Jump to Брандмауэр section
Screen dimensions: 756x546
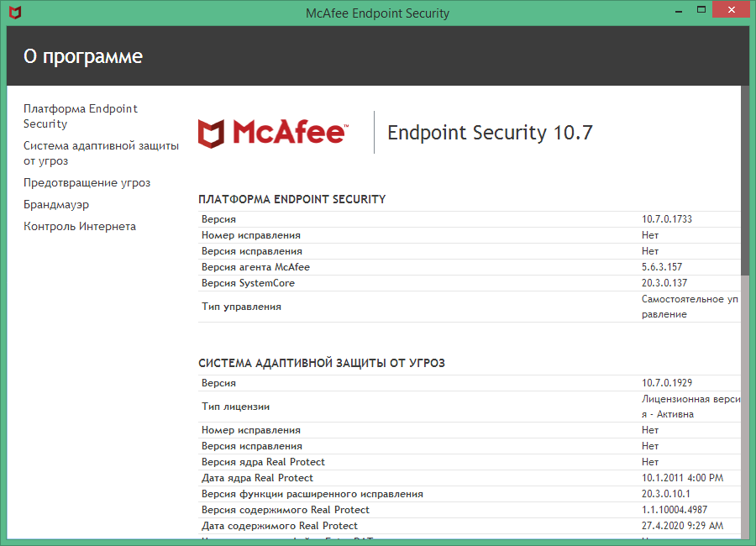coord(56,204)
